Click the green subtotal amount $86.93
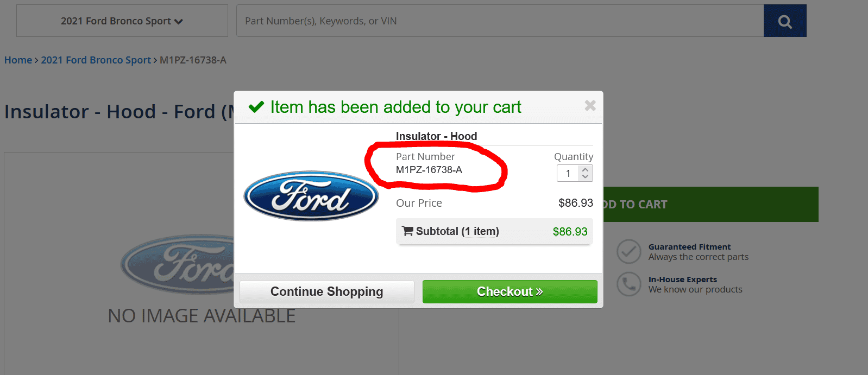This screenshot has height=375, width=868. point(570,232)
